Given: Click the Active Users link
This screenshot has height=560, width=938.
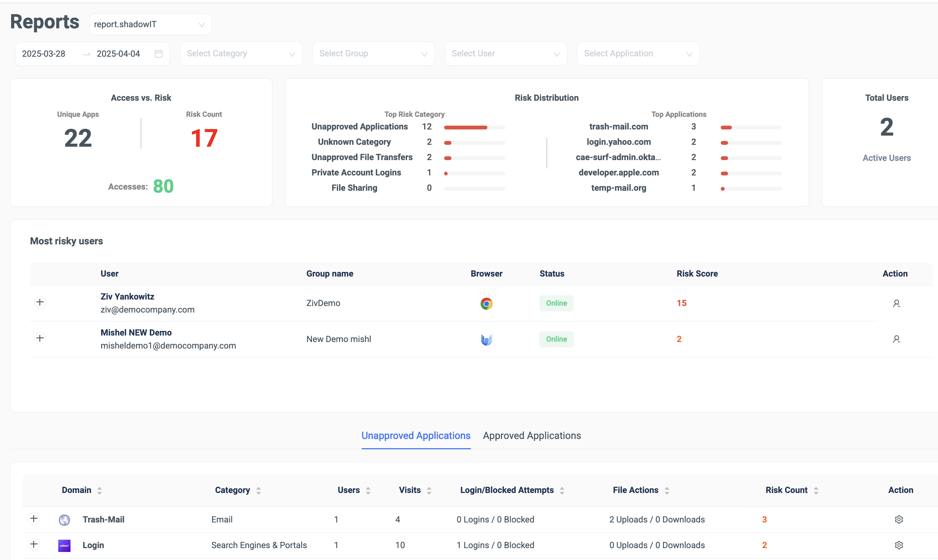Looking at the screenshot, I should pyautogui.click(x=887, y=158).
